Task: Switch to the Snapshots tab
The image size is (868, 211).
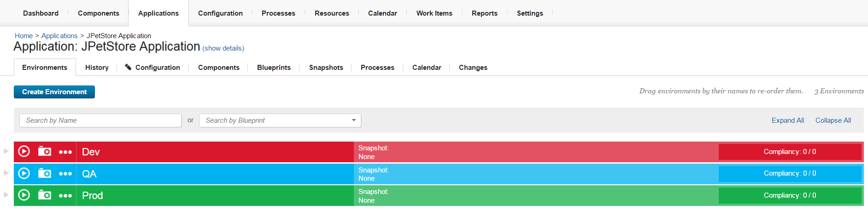Action: [x=326, y=68]
